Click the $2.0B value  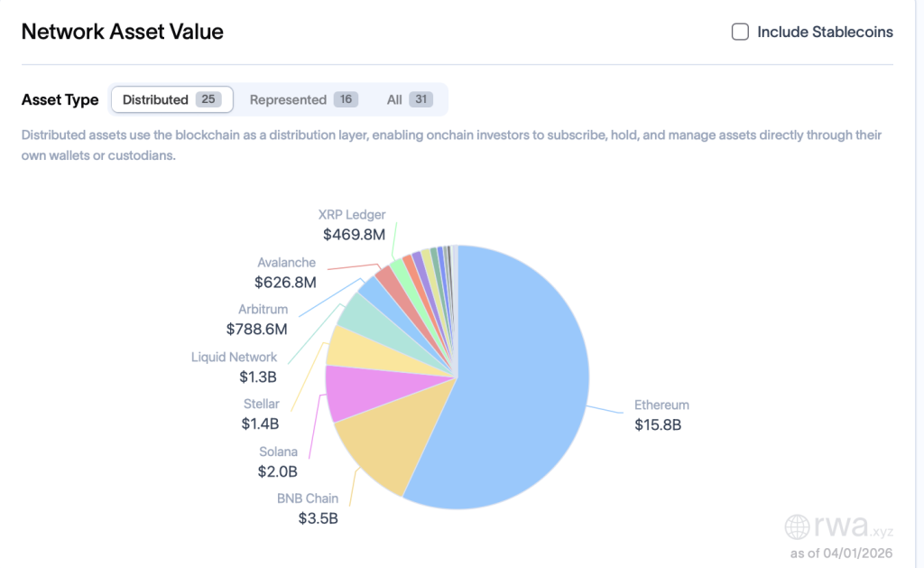278,472
